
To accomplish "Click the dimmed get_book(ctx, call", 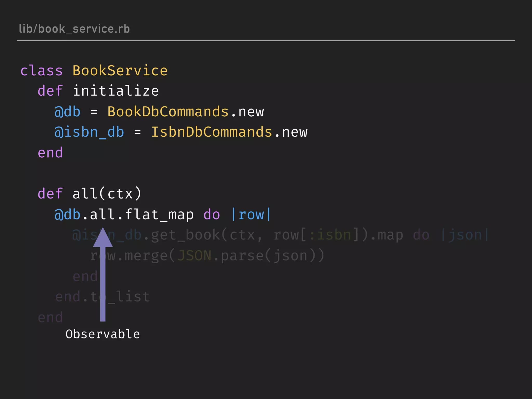I will coord(207,235).
